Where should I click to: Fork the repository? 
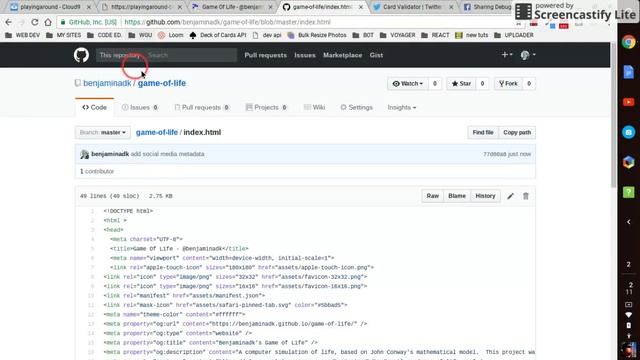click(x=508, y=84)
